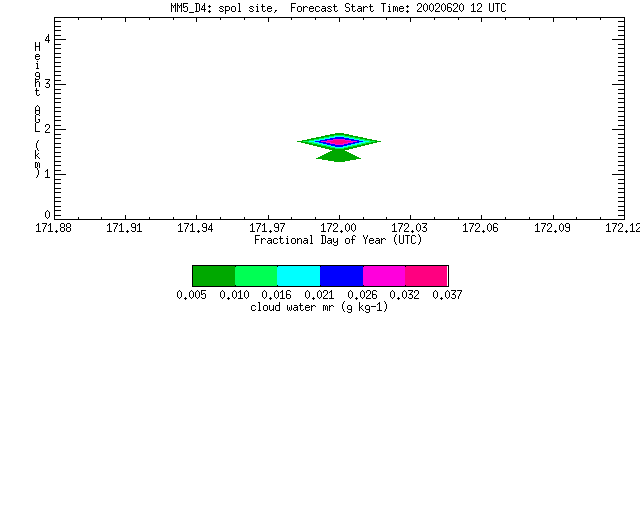Click the 0.021 colorbar value label
640x512 pixels.
click(x=320, y=295)
